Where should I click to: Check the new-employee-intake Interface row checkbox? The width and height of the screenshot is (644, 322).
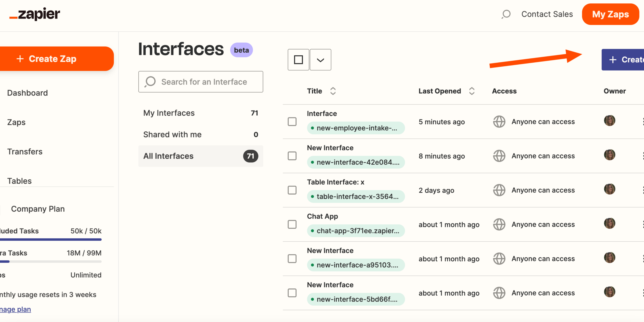coord(292,122)
